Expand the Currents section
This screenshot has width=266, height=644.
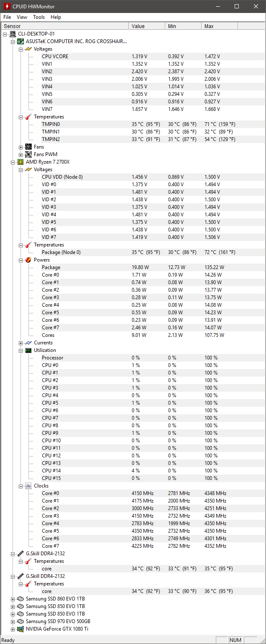coord(21,343)
